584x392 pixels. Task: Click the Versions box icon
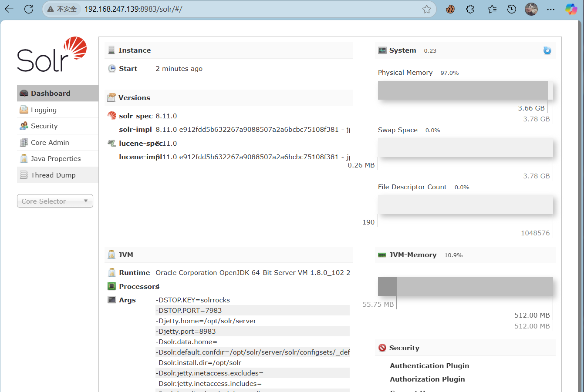point(111,97)
